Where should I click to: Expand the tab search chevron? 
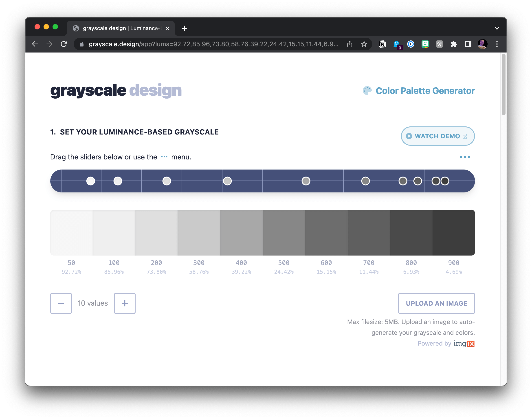tap(497, 29)
